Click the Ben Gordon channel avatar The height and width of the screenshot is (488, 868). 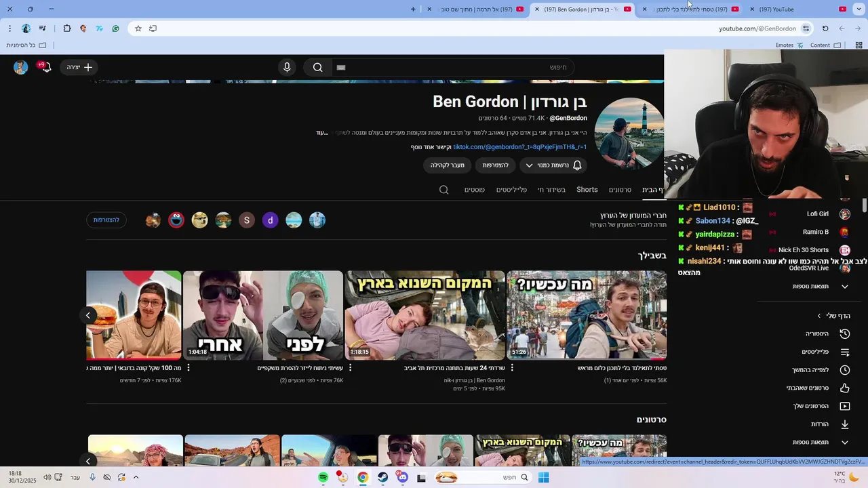pyautogui.click(x=628, y=133)
